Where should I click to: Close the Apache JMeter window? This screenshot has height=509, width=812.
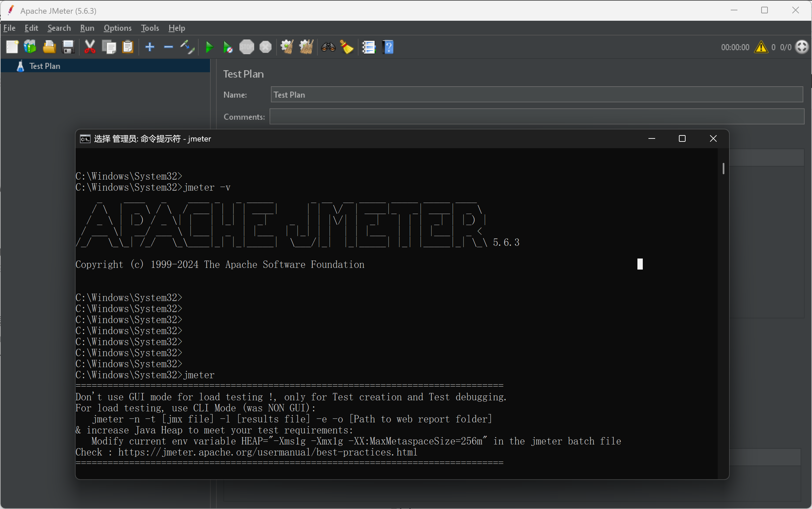(x=795, y=10)
